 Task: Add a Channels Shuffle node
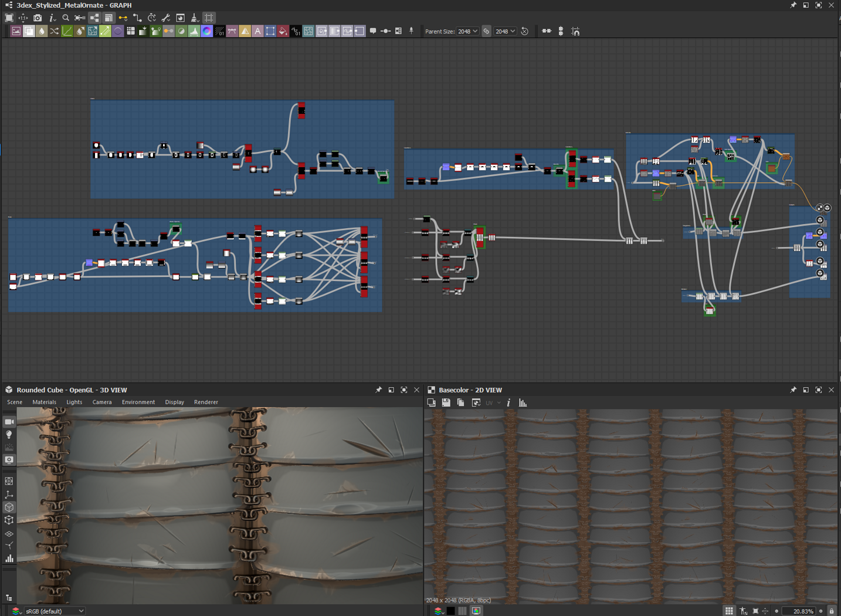click(x=55, y=31)
